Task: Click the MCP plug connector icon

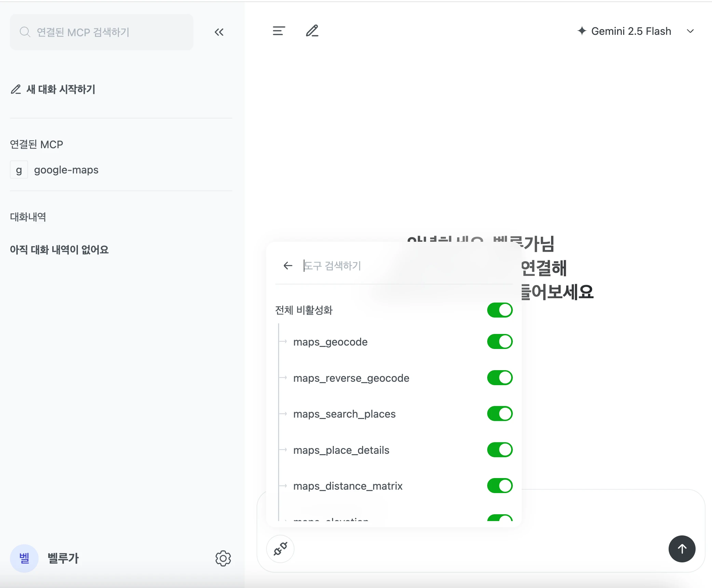Action: coord(280,549)
